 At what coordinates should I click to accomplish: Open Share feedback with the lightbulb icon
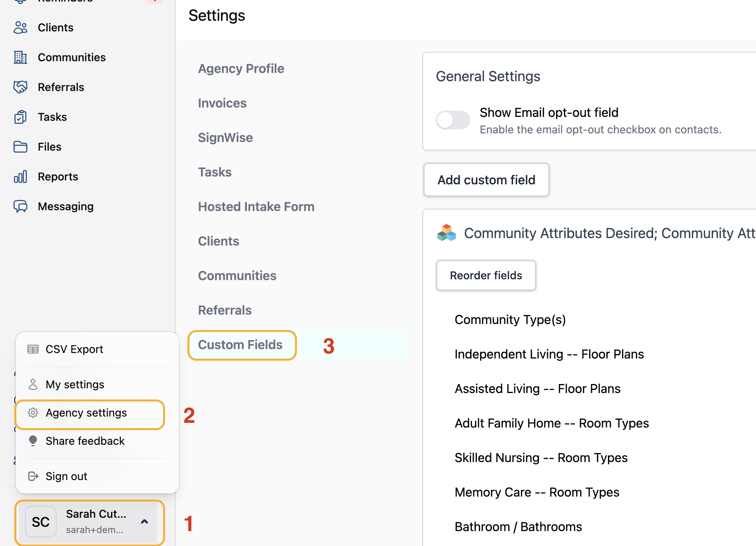coord(33,441)
